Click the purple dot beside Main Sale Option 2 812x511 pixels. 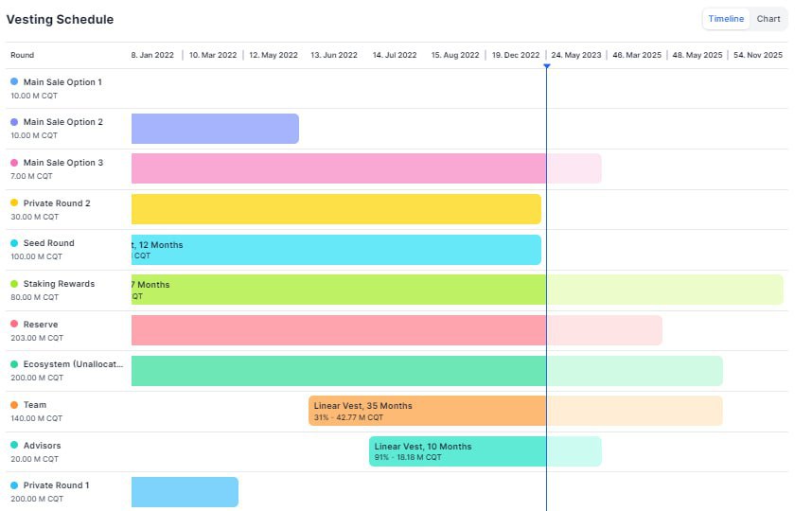pos(14,122)
